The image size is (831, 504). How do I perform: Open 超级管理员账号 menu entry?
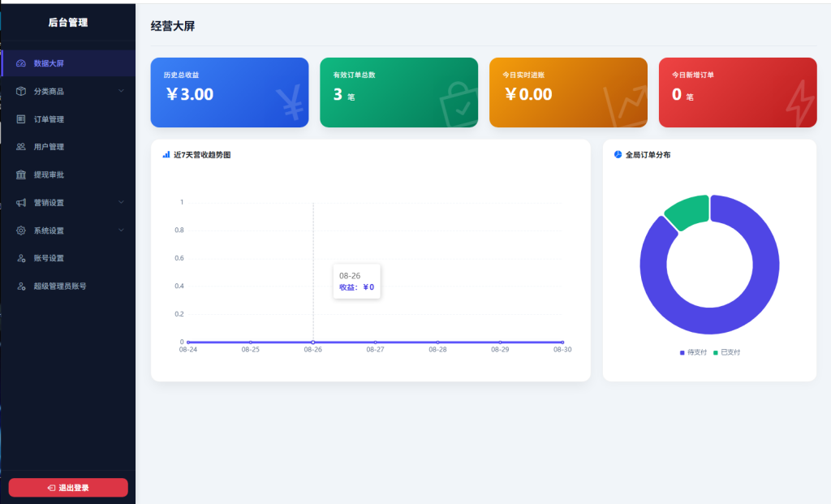point(68,286)
